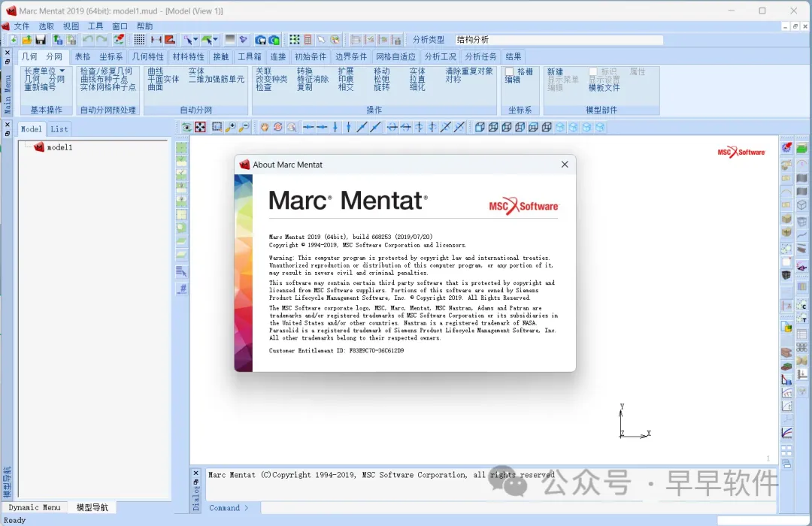Click the New model icon in toolbar

pyautogui.click(x=14, y=40)
